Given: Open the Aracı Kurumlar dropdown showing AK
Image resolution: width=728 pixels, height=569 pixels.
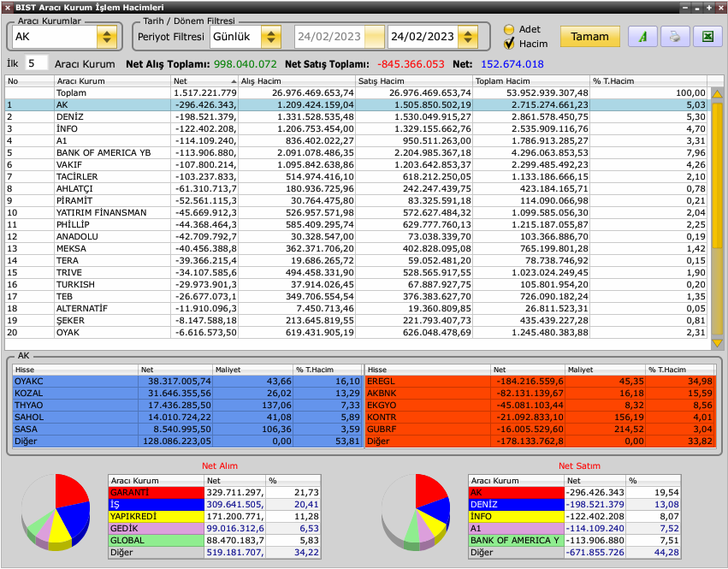Looking at the screenshot, I should point(107,37).
